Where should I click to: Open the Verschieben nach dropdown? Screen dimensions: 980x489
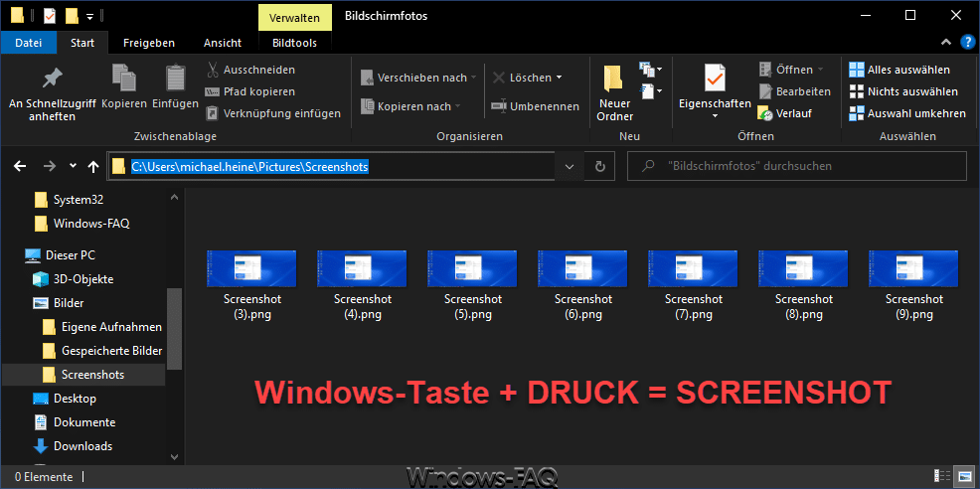418,78
